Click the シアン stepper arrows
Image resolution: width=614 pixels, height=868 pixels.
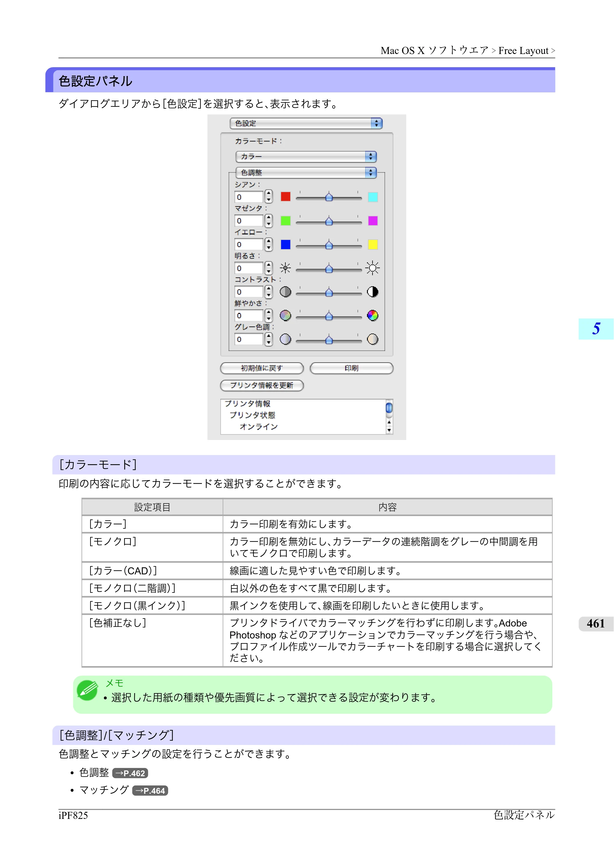pyautogui.click(x=268, y=197)
